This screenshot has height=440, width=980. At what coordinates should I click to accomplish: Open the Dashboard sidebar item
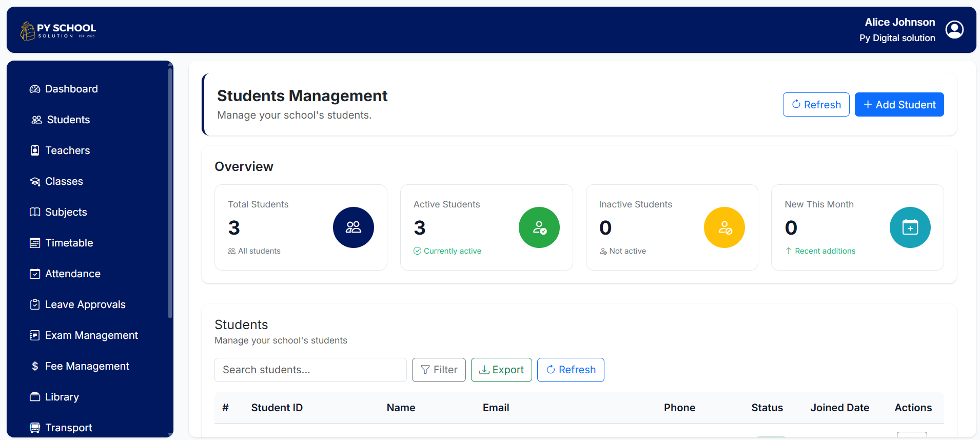click(x=64, y=89)
